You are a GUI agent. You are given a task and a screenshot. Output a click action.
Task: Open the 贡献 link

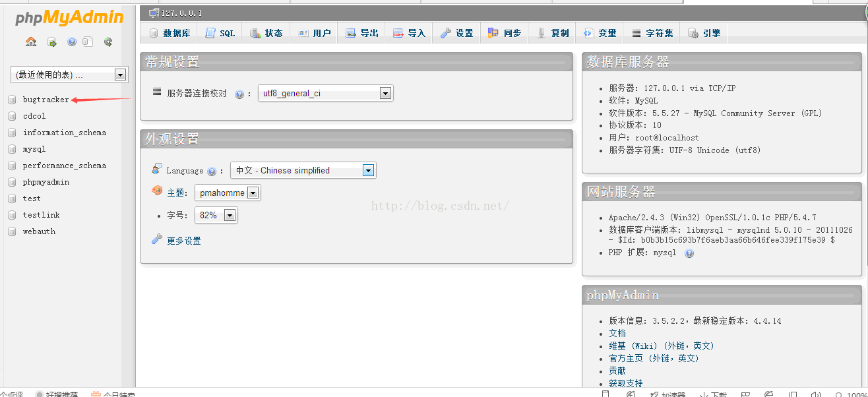[617, 371]
